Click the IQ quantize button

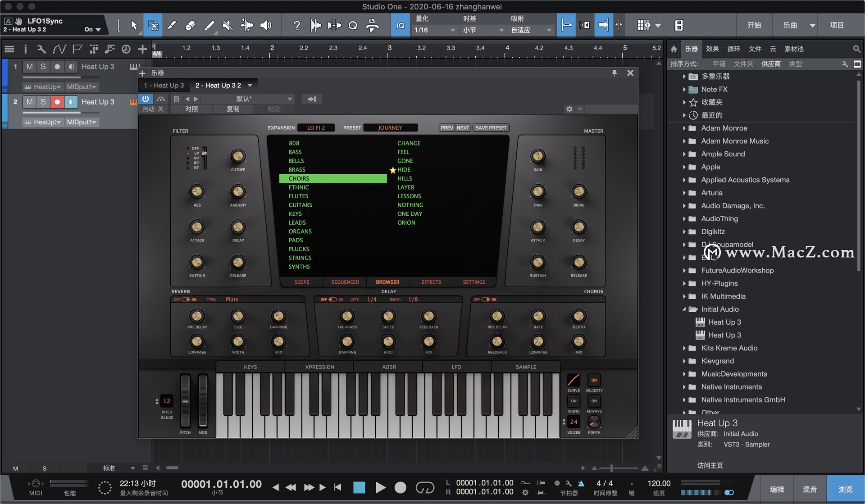point(400,26)
